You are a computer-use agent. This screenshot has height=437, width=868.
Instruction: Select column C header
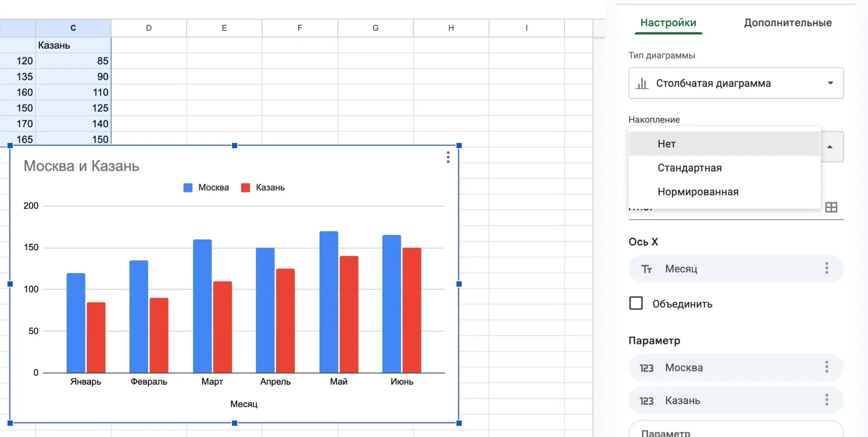click(73, 28)
